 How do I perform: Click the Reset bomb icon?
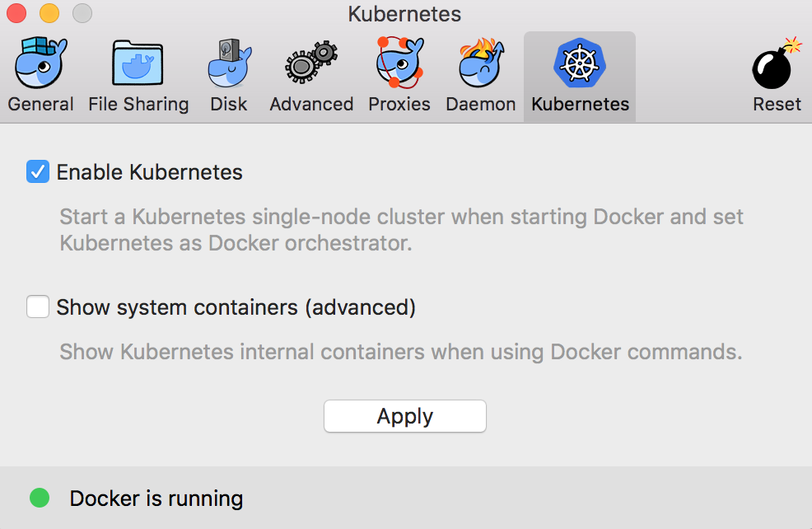coord(777,63)
